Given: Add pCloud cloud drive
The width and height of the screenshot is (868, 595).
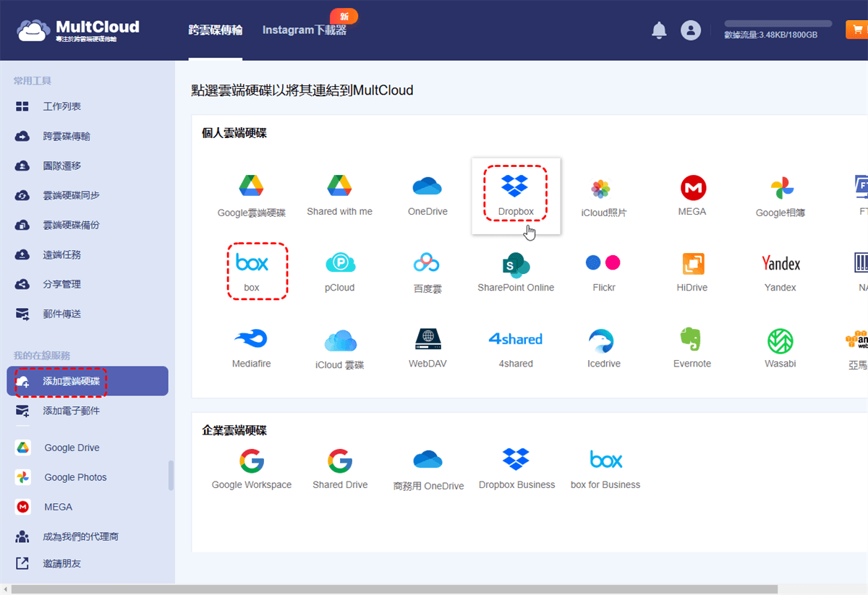Looking at the screenshot, I should [340, 272].
